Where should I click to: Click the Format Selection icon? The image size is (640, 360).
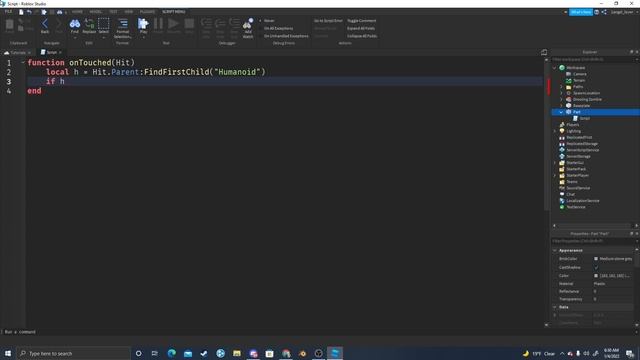coord(122,24)
